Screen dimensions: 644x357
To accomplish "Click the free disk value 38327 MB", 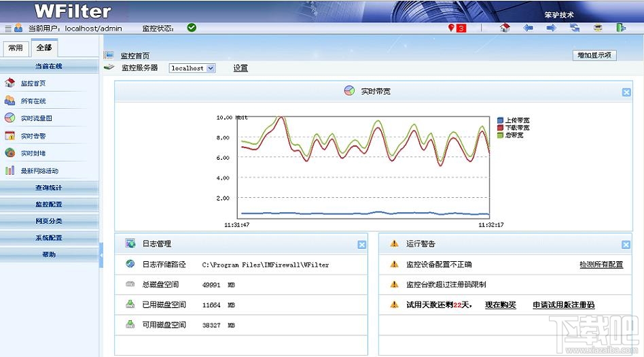I will [x=219, y=325].
